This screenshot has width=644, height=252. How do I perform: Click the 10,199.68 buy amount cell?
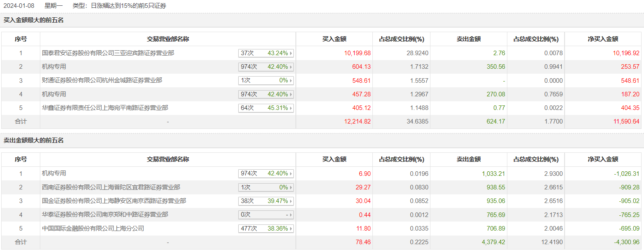coord(357,53)
